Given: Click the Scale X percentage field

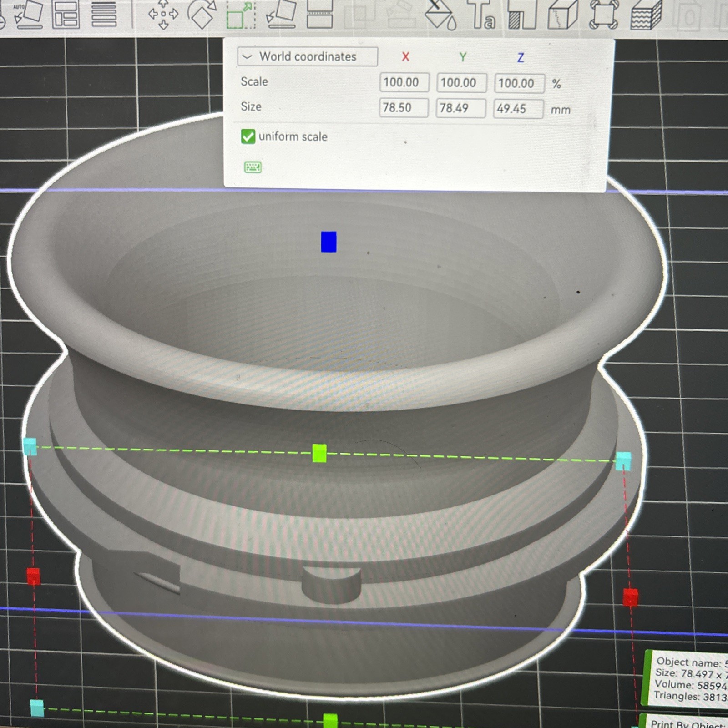Looking at the screenshot, I should 404,82.
